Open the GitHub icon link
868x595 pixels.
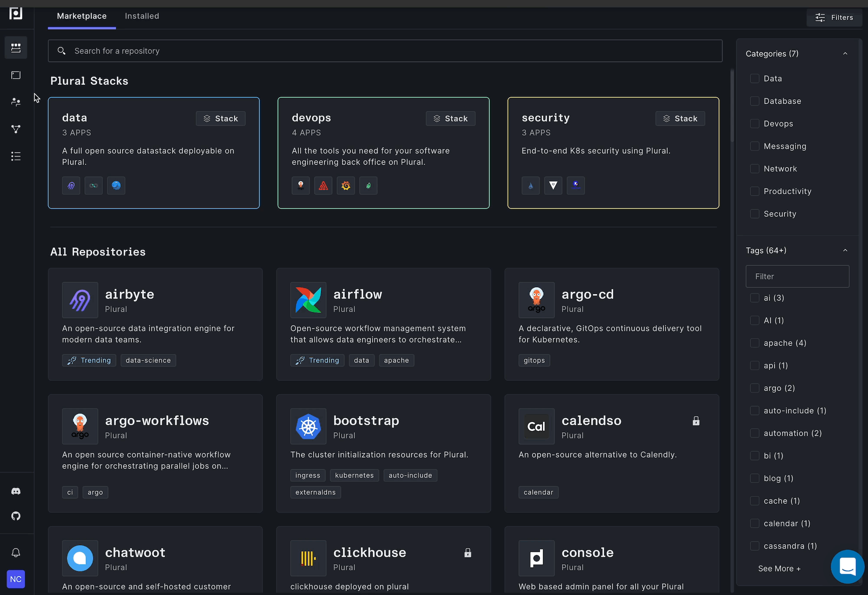pos(16,516)
